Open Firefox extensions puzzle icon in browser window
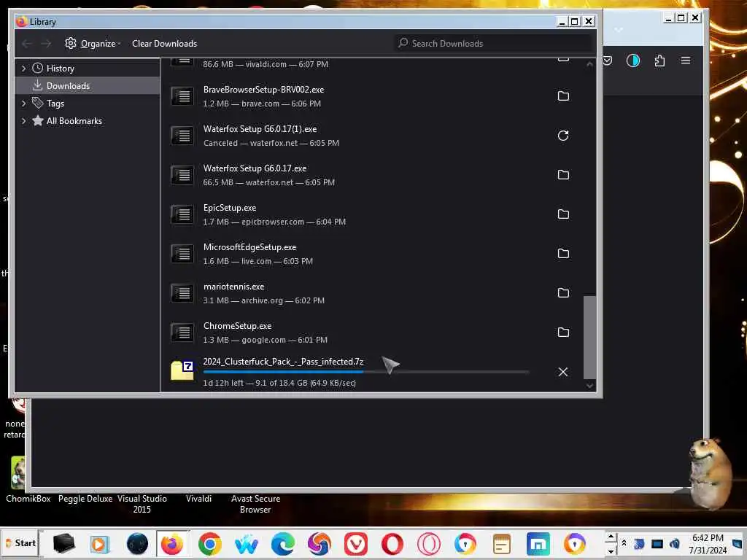Screen dimensions: 747x560 click(x=659, y=61)
